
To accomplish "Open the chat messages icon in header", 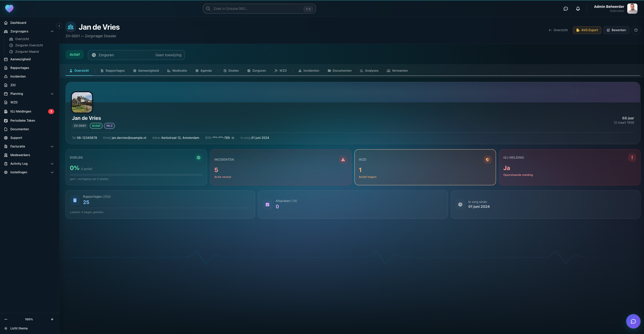I will 566,9.
